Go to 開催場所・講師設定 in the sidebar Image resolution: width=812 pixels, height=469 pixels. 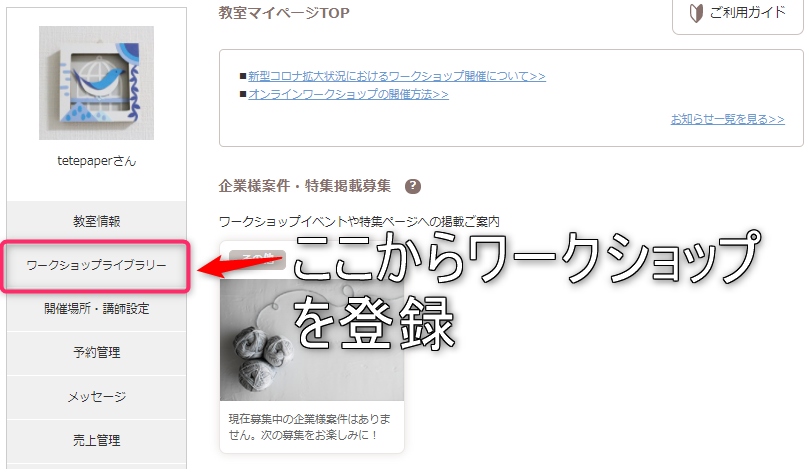[x=96, y=309]
